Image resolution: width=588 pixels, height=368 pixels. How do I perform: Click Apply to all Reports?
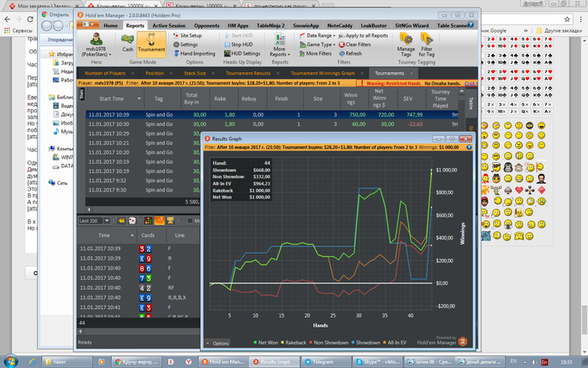point(363,35)
